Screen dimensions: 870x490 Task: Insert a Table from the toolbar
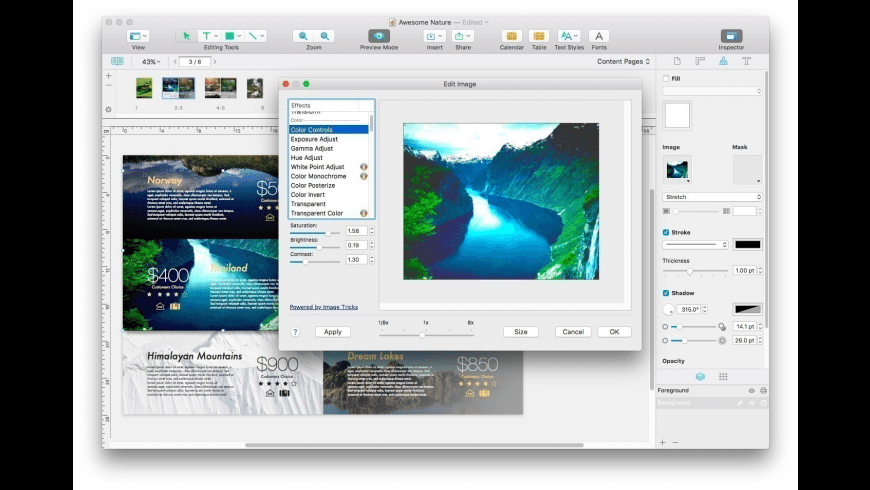click(x=539, y=36)
